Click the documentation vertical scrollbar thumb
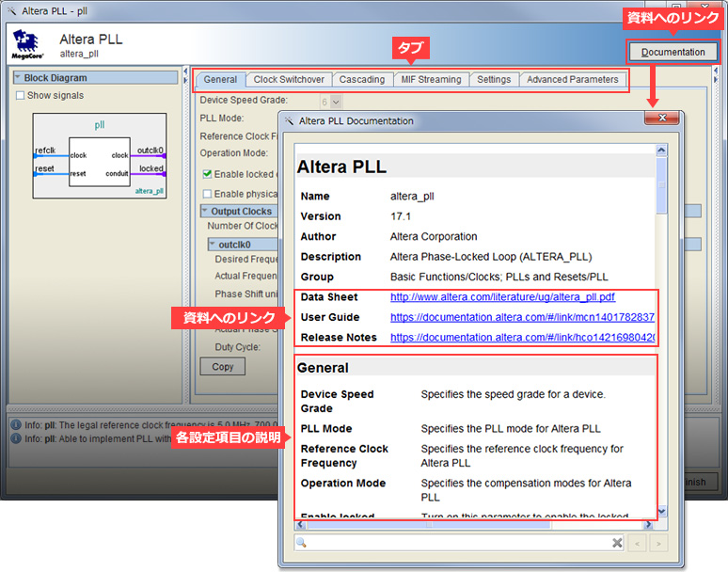The width and height of the screenshot is (728, 572). point(661,185)
